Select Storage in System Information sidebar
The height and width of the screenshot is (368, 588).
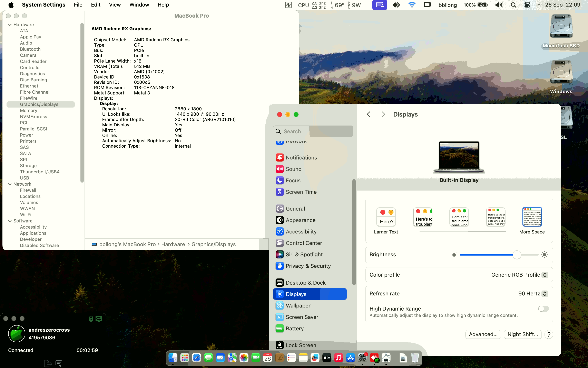click(x=28, y=166)
